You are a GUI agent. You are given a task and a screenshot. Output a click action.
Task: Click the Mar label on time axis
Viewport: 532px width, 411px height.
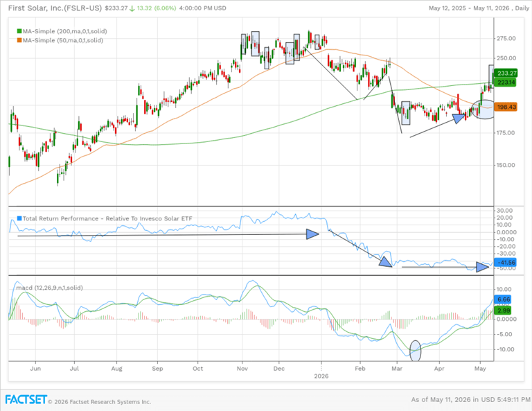point(397,369)
